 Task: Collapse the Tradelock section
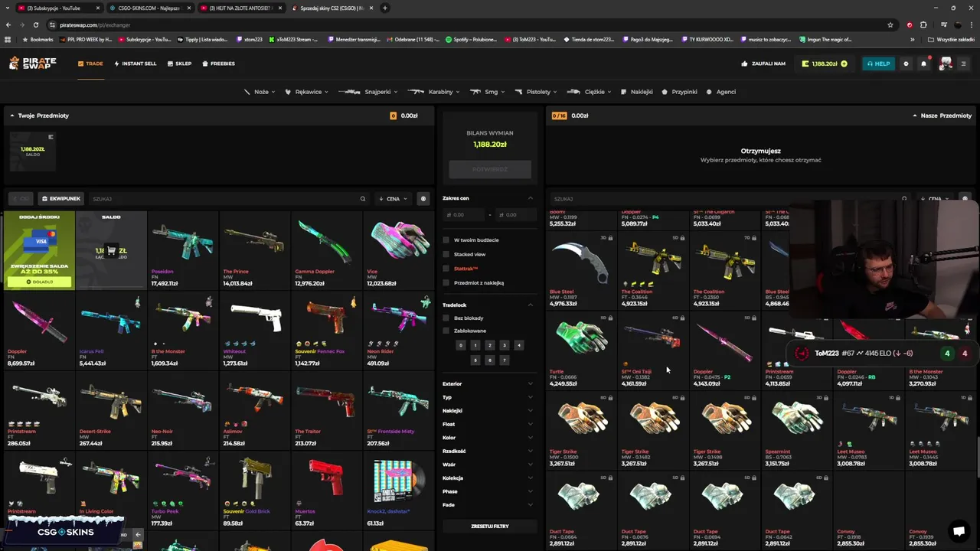[x=531, y=305]
